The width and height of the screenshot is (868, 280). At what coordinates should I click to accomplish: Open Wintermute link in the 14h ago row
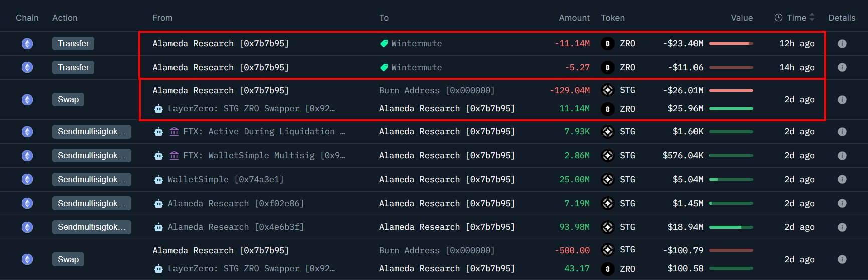point(416,67)
